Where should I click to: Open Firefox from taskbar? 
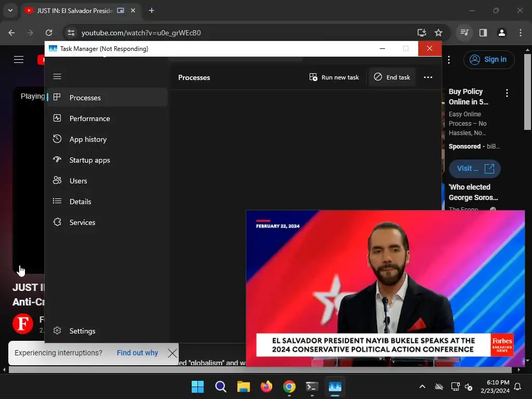click(267, 387)
